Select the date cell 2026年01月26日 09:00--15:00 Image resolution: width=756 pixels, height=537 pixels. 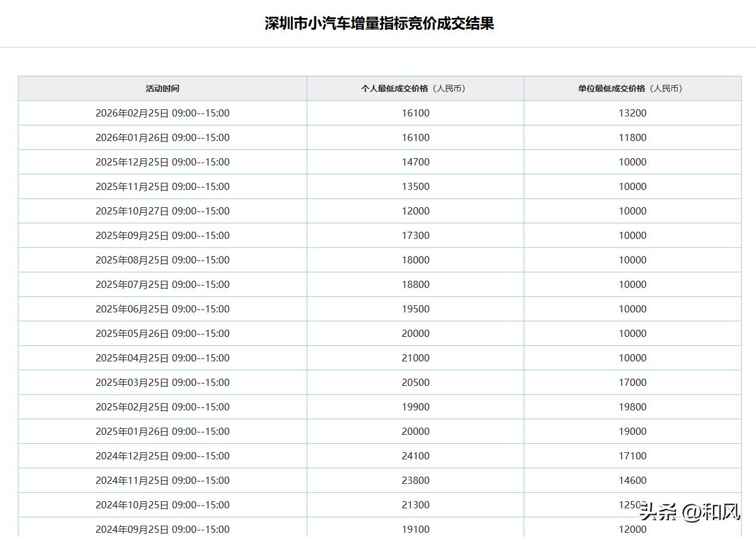pos(163,137)
